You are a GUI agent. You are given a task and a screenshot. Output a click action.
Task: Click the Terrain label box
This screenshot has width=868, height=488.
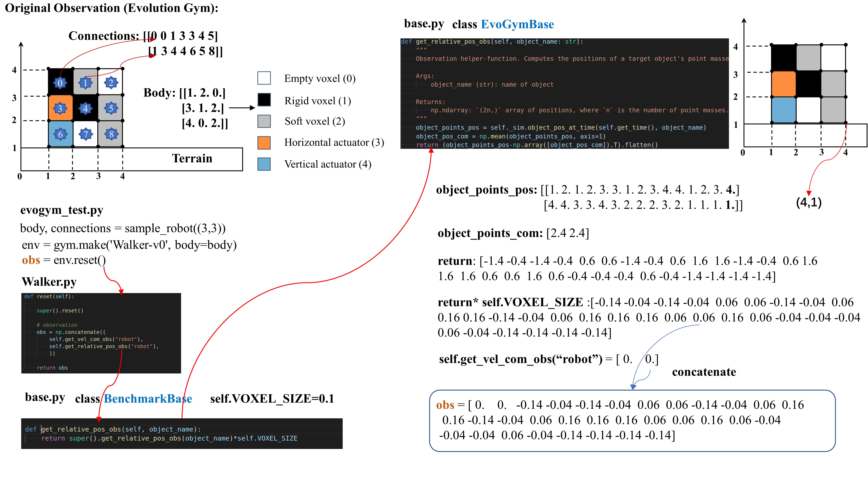[x=192, y=158]
